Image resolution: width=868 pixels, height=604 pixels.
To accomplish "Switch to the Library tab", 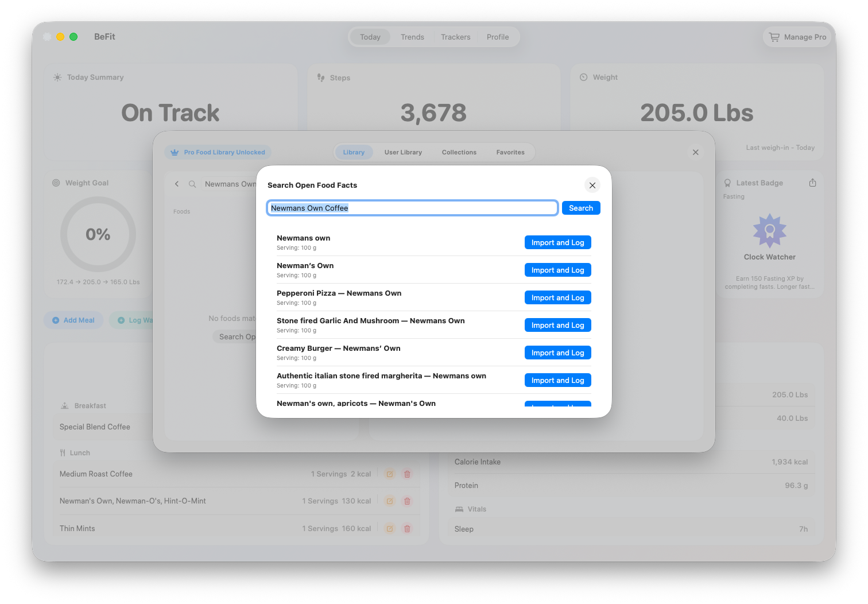I will [x=354, y=152].
